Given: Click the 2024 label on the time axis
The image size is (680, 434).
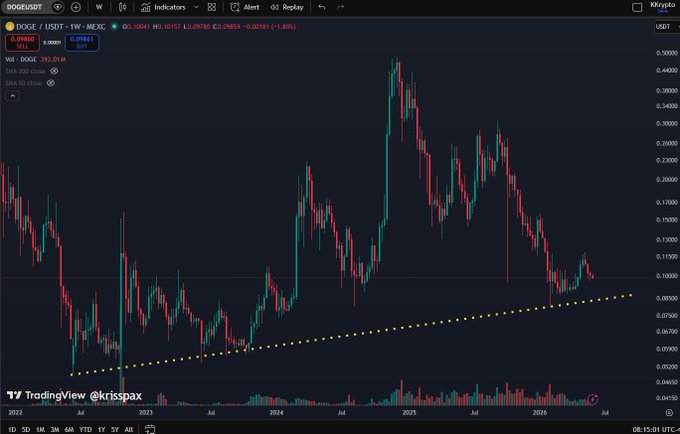Looking at the screenshot, I should [x=276, y=412].
